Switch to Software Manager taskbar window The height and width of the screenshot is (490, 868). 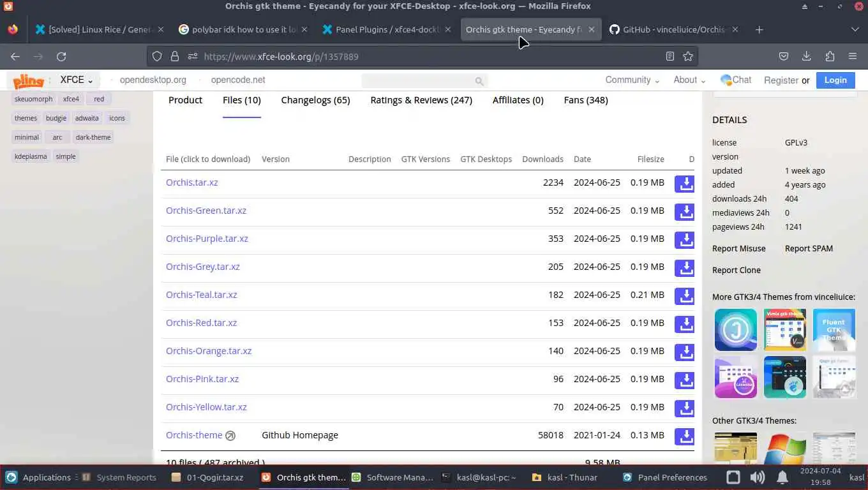pyautogui.click(x=393, y=477)
